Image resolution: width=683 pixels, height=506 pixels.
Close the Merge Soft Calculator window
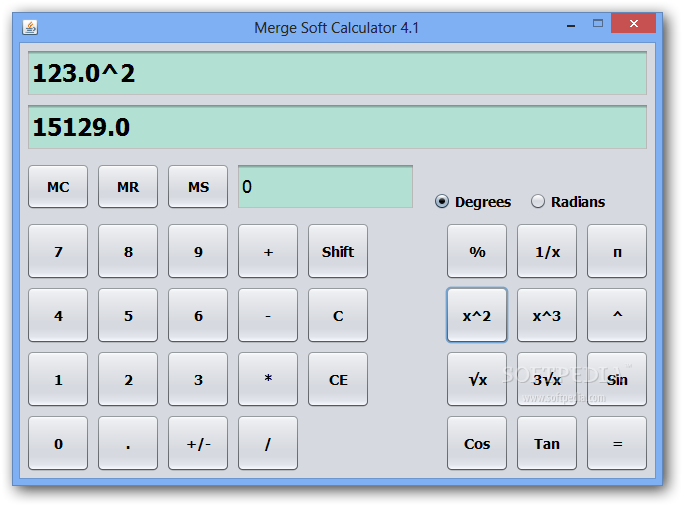tap(633, 23)
